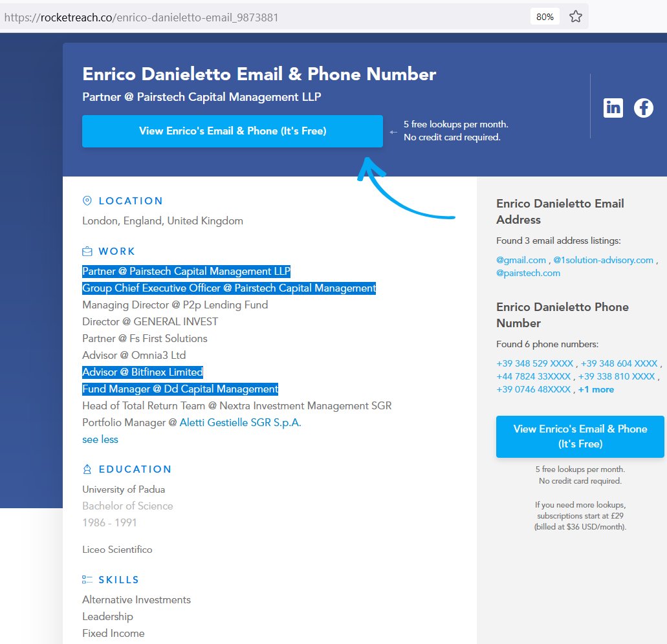This screenshot has width=667, height=644.
Task: Click 'Group Chief Executive Officer @ Pairstech' entry
Action: pyautogui.click(x=229, y=288)
